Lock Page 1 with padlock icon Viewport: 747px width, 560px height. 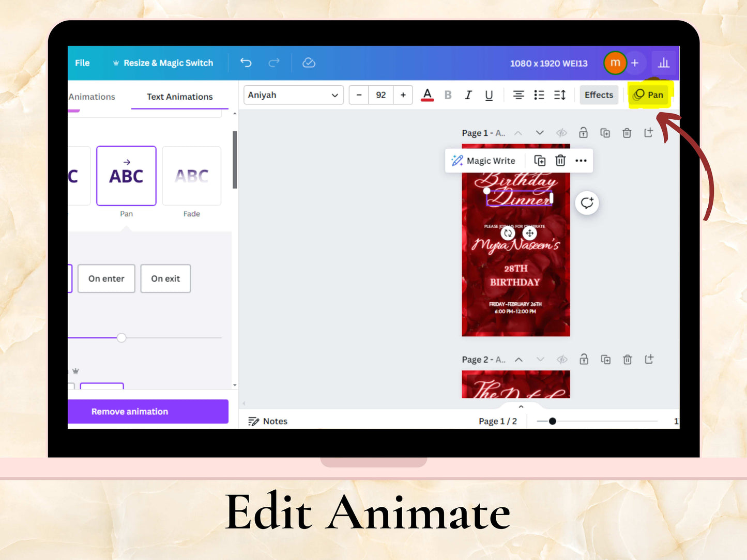click(583, 133)
